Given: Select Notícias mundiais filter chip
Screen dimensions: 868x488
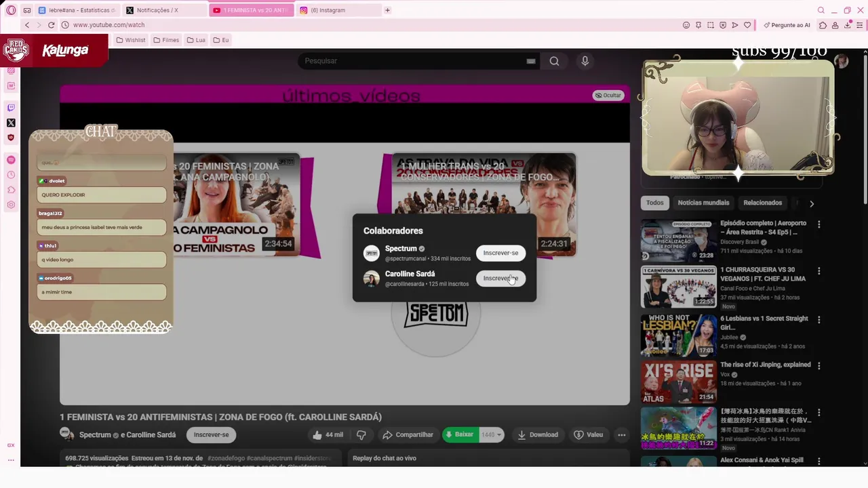Looking at the screenshot, I should pyautogui.click(x=704, y=203).
